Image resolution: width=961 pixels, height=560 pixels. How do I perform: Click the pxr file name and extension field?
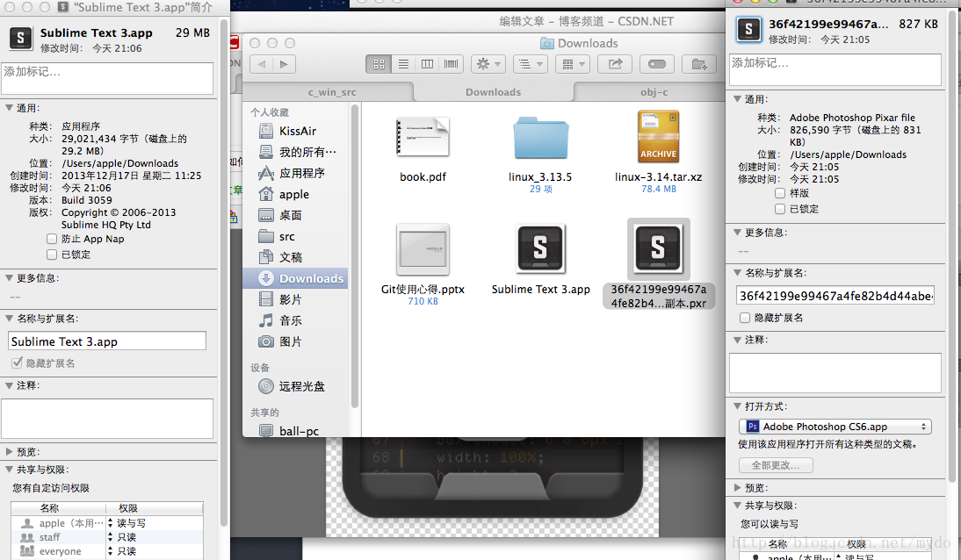tap(835, 295)
